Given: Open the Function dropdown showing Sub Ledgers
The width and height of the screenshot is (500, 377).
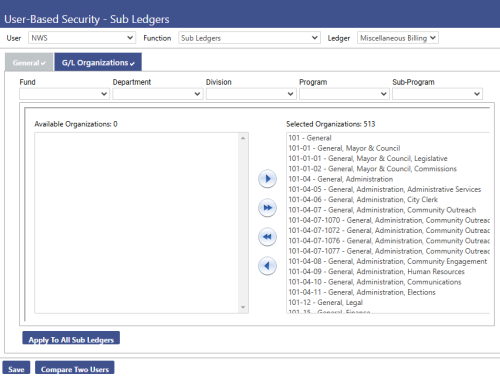Looking at the screenshot, I should tap(249, 38).
